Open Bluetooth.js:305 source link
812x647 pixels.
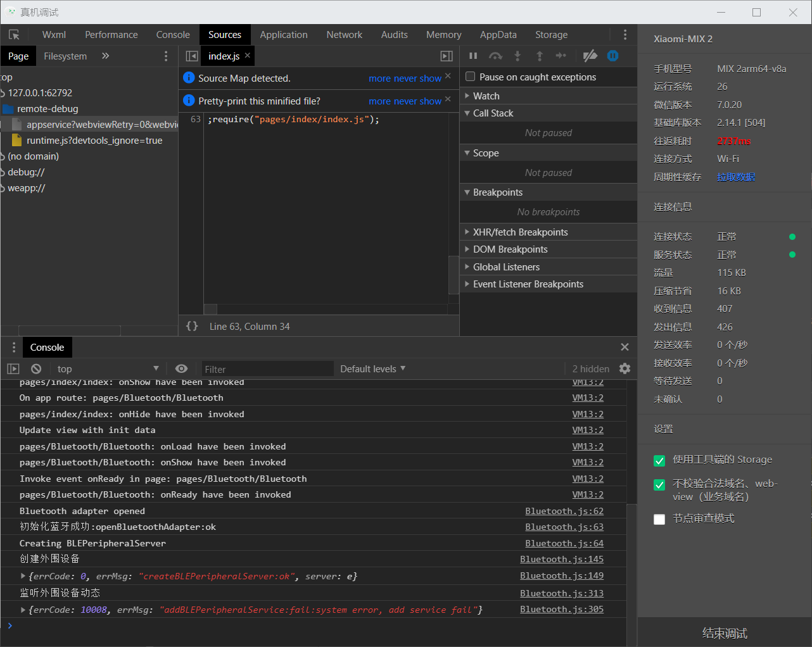tap(562, 609)
